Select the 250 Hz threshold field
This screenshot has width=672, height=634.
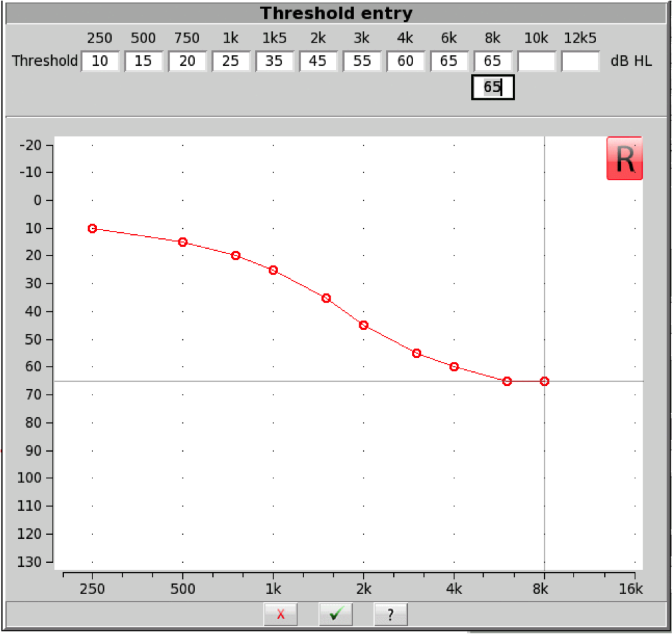[x=100, y=61]
